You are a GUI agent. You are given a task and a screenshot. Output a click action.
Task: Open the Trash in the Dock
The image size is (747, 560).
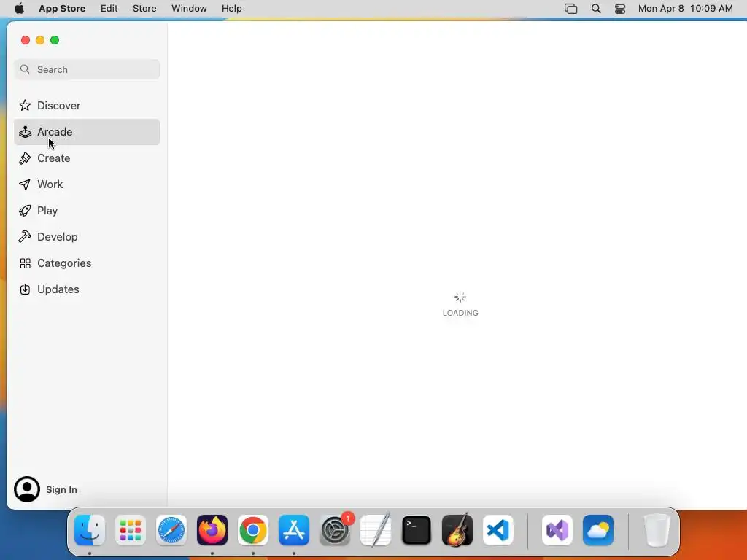[x=657, y=530]
